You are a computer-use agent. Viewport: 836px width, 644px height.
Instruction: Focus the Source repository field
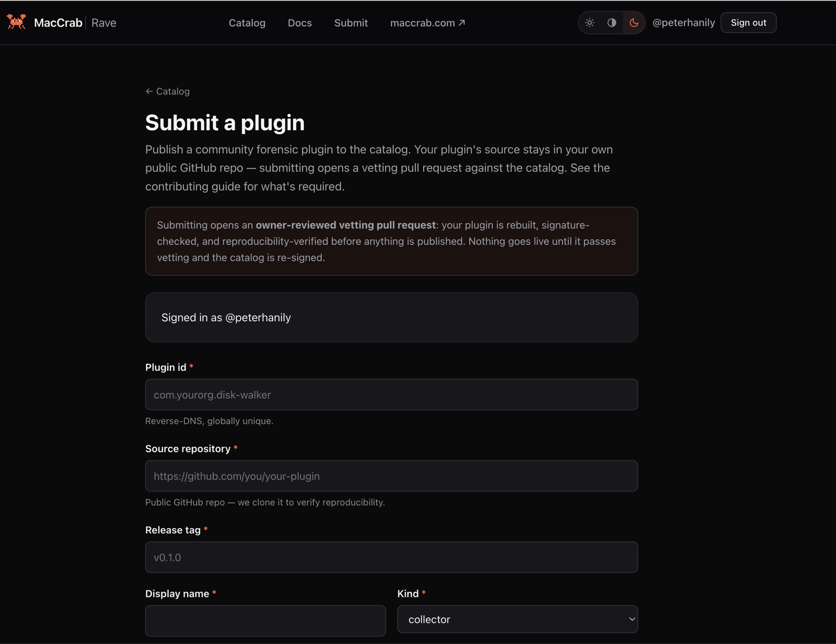click(x=391, y=476)
